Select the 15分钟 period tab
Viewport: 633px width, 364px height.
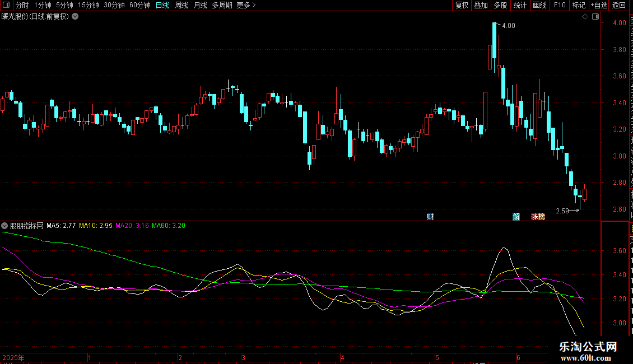pyautogui.click(x=88, y=5)
